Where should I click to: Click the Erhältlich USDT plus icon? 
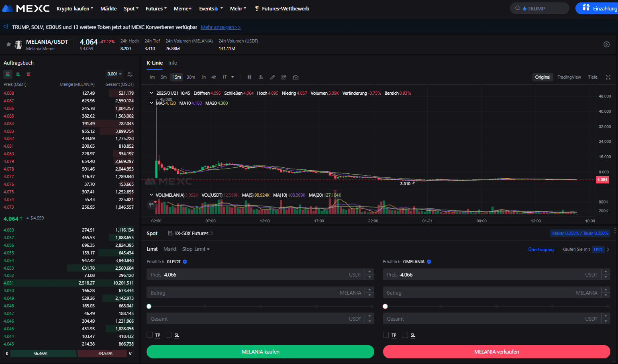coord(185,262)
